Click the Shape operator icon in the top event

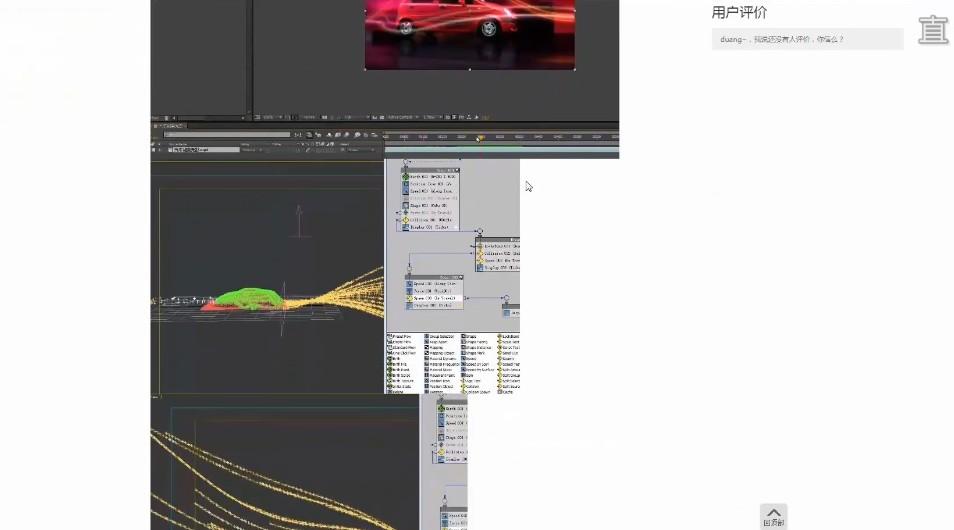pos(406,205)
